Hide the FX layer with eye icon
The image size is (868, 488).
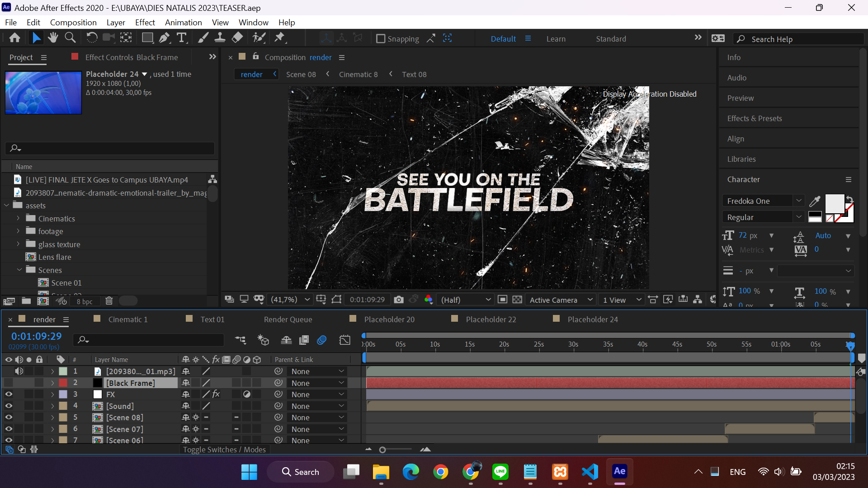[x=9, y=394]
